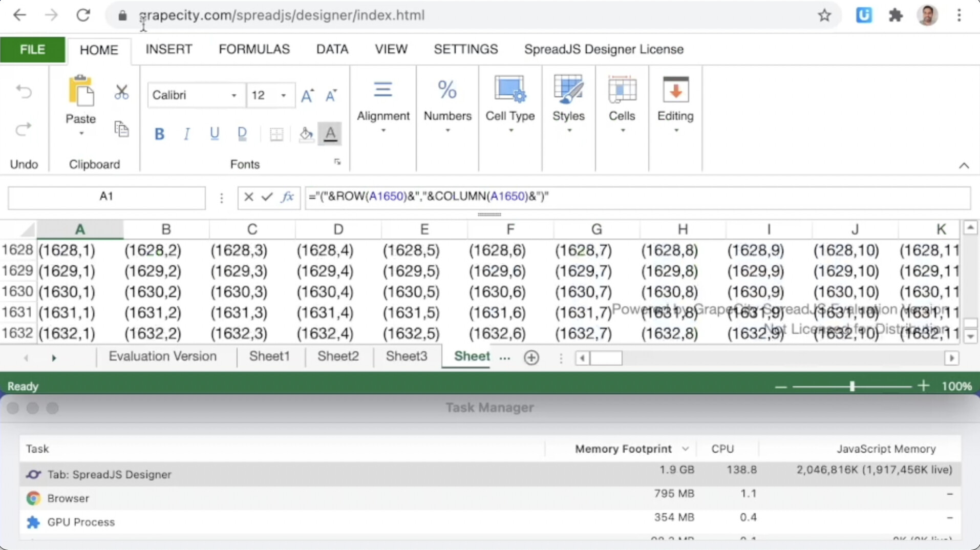The image size is (980, 550).
Task: Toggle italic formatting
Action: pyautogui.click(x=186, y=134)
